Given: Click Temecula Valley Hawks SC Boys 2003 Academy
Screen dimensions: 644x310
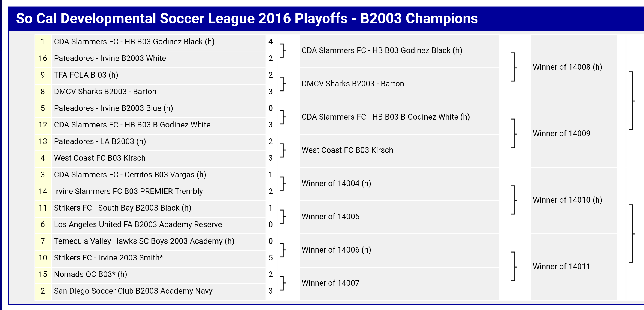Looking at the screenshot, I should [144, 241].
